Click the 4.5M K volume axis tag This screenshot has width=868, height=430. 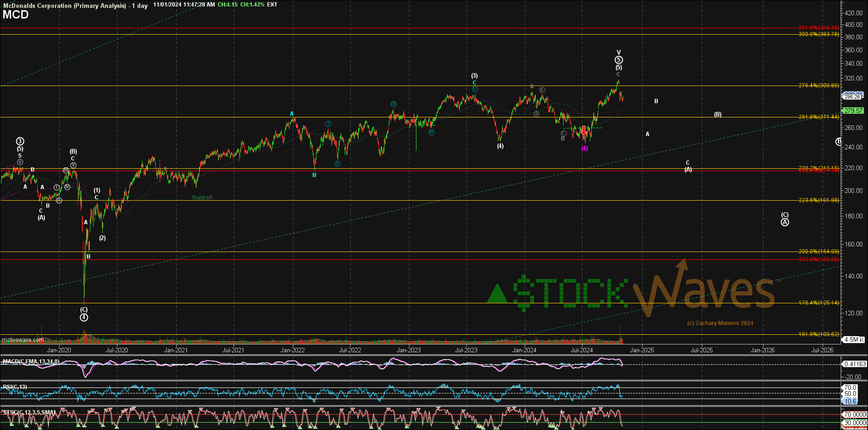click(854, 339)
